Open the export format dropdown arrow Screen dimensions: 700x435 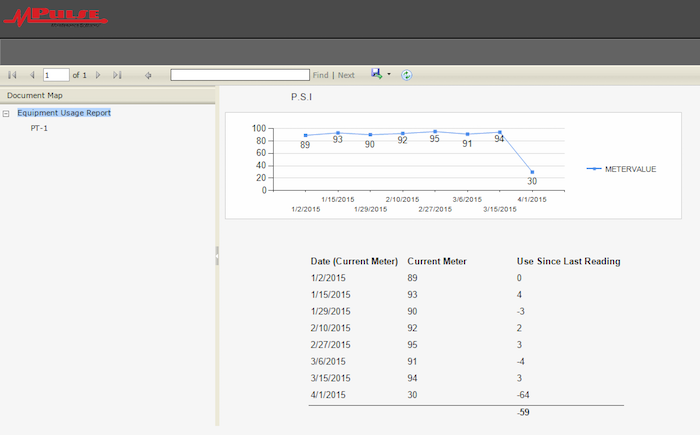point(388,75)
